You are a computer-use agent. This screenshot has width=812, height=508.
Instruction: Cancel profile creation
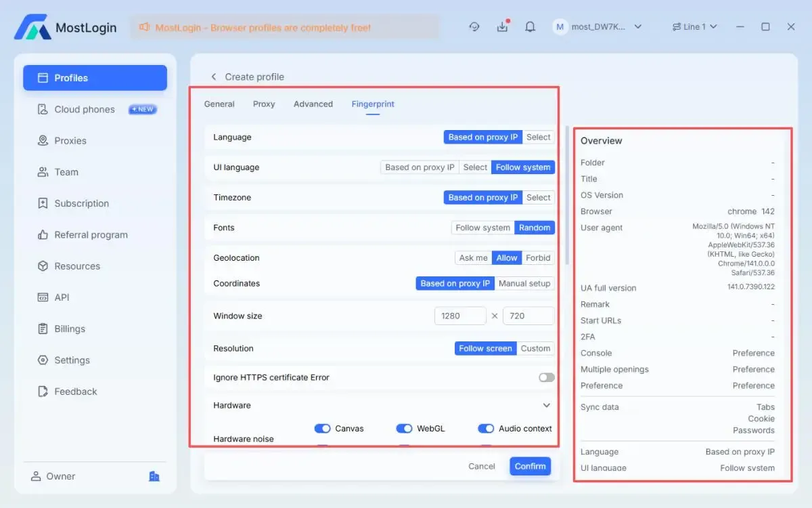tap(482, 466)
